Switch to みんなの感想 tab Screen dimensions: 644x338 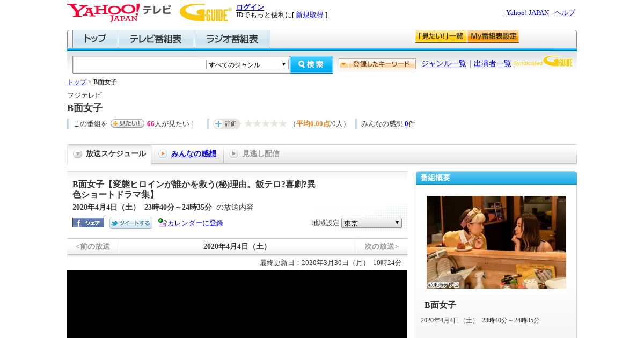[194, 154]
